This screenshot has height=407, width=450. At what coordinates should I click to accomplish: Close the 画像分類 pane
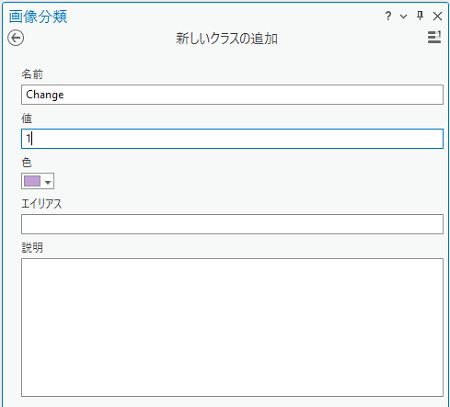[x=437, y=16]
